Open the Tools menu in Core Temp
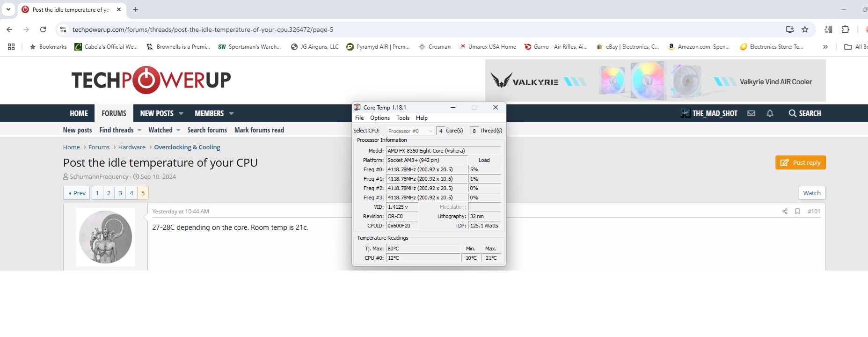This screenshot has width=868, height=337. point(403,118)
